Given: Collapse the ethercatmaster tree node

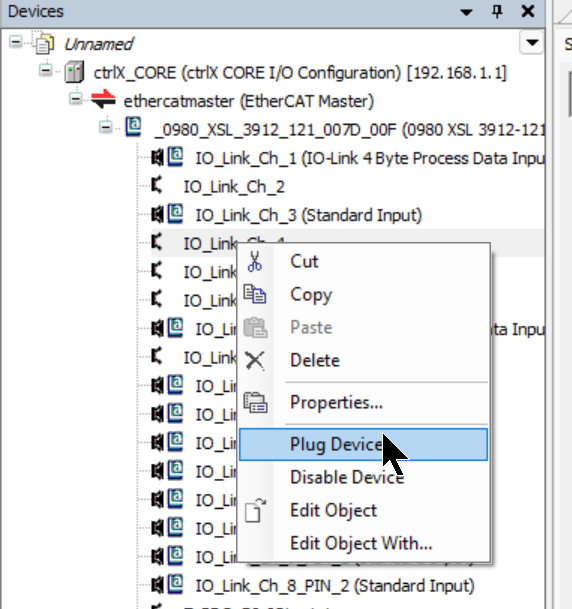Looking at the screenshot, I should (76, 99).
